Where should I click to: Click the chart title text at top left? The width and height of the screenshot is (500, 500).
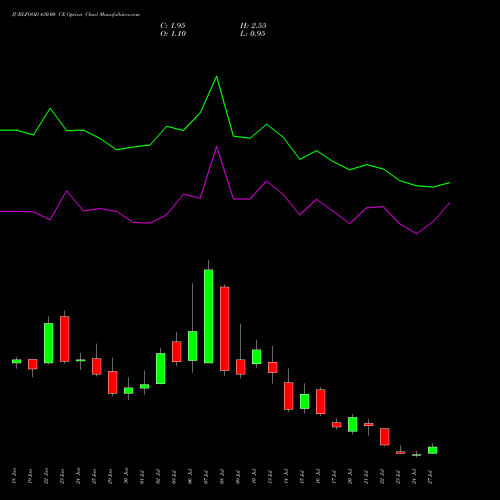point(76,15)
